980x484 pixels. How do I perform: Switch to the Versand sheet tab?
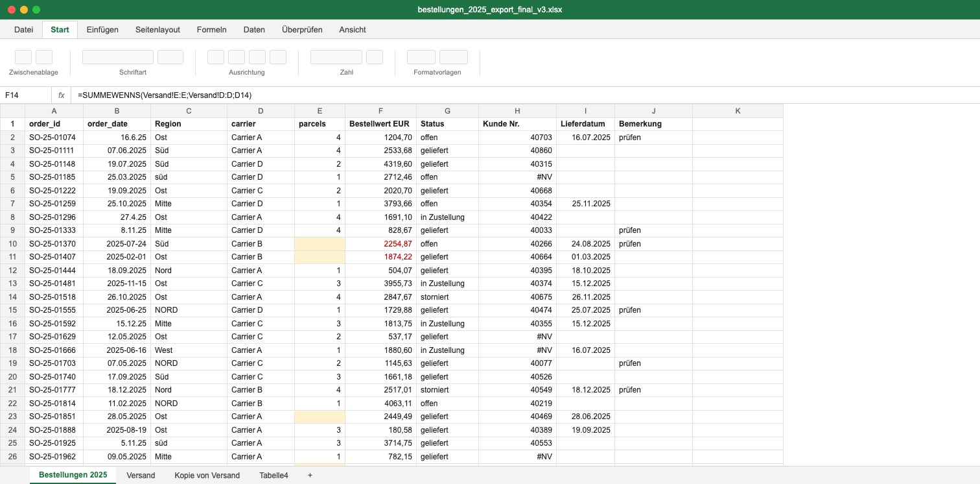(141, 476)
